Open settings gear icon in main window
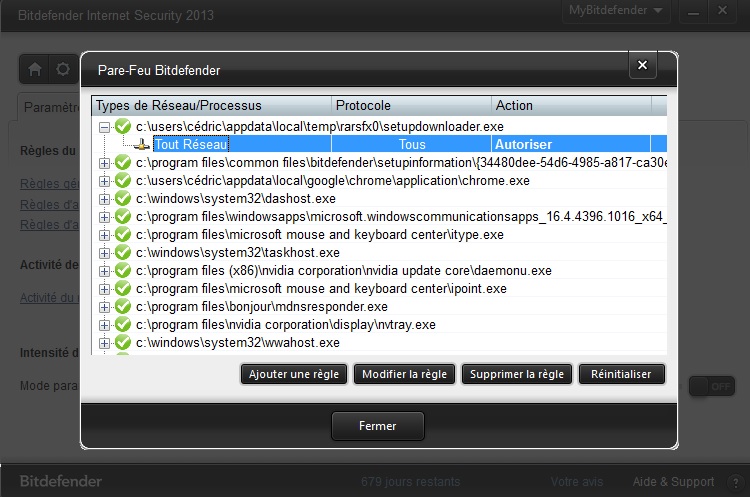Screen dimensions: 750x497 (x=63, y=69)
